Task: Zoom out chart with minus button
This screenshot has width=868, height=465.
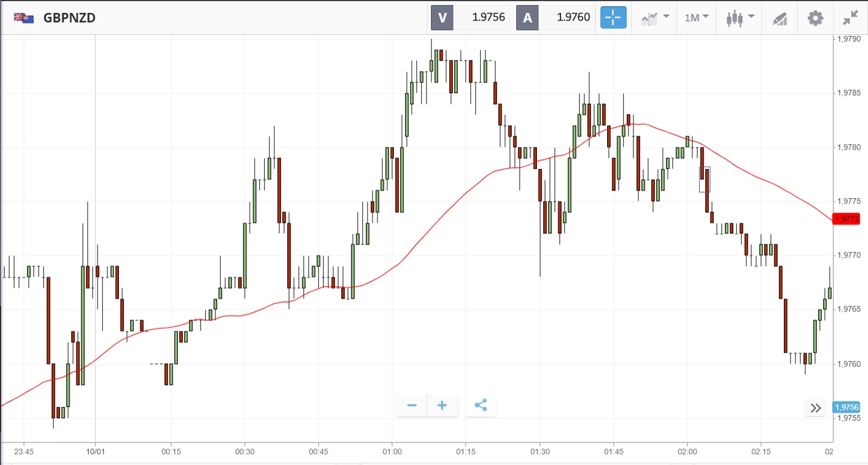Action: [x=412, y=406]
